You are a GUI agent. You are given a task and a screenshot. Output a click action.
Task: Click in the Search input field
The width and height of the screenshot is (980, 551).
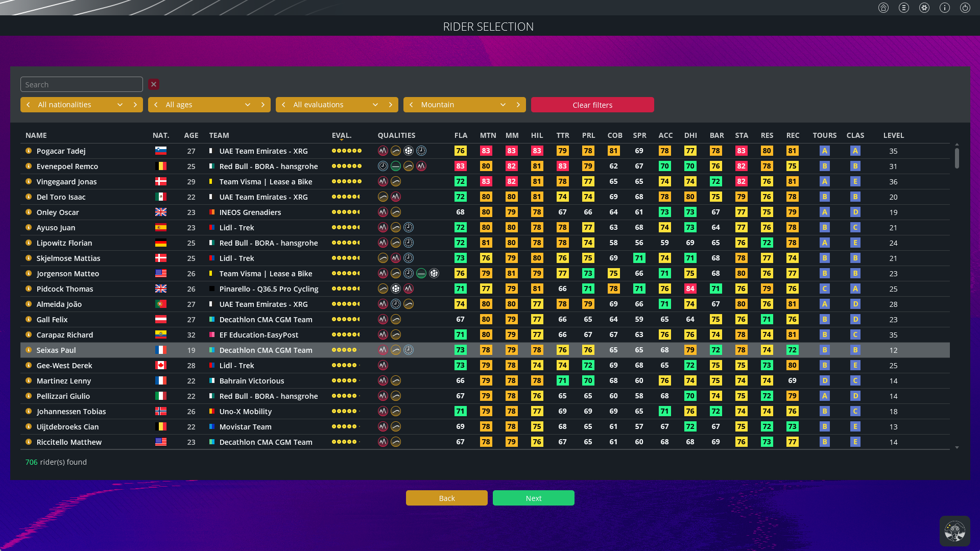[82, 84]
